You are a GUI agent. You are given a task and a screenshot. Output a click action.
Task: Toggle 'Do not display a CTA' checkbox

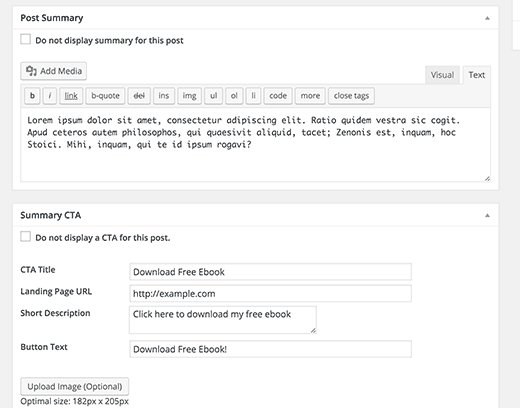click(x=26, y=237)
